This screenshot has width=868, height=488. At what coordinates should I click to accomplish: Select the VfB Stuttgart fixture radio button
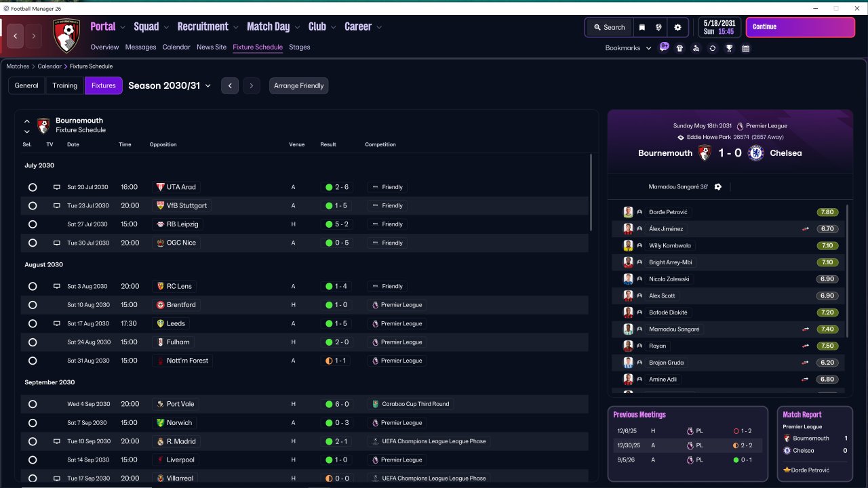coord(32,205)
